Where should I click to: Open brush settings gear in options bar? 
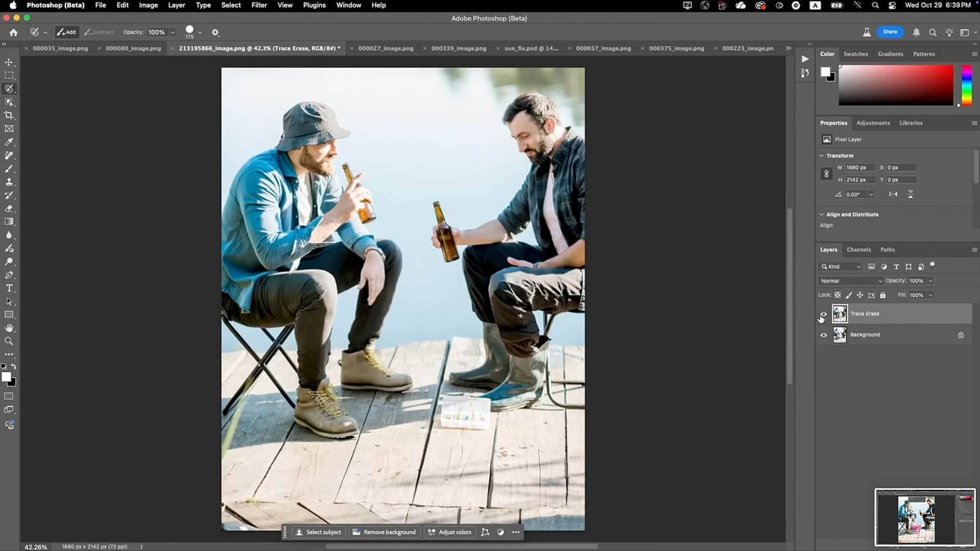215,32
